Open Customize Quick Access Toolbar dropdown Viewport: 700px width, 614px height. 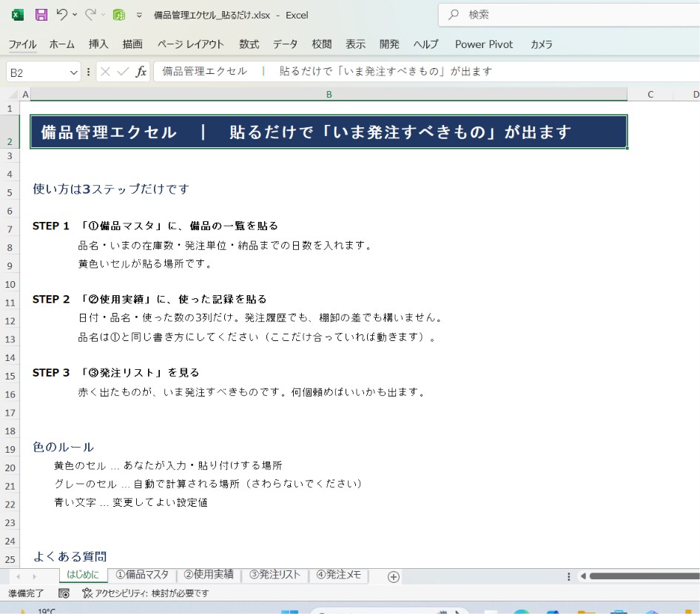(x=139, y=16)
